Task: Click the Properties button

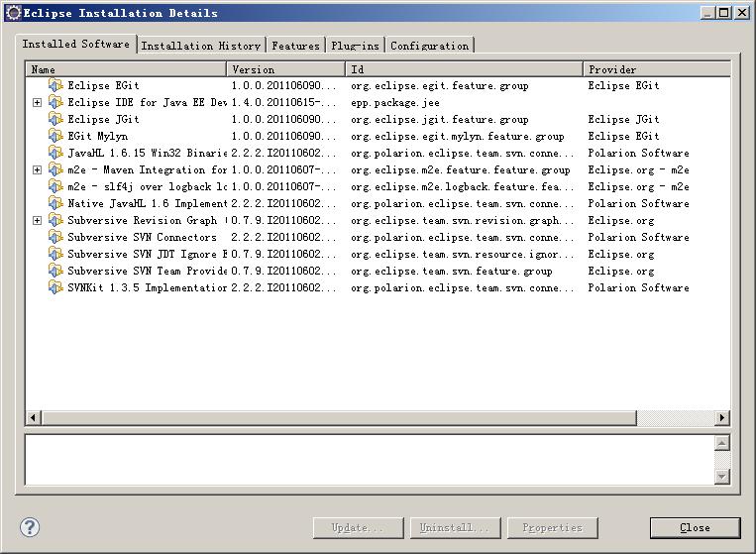Action: point(553,528)
